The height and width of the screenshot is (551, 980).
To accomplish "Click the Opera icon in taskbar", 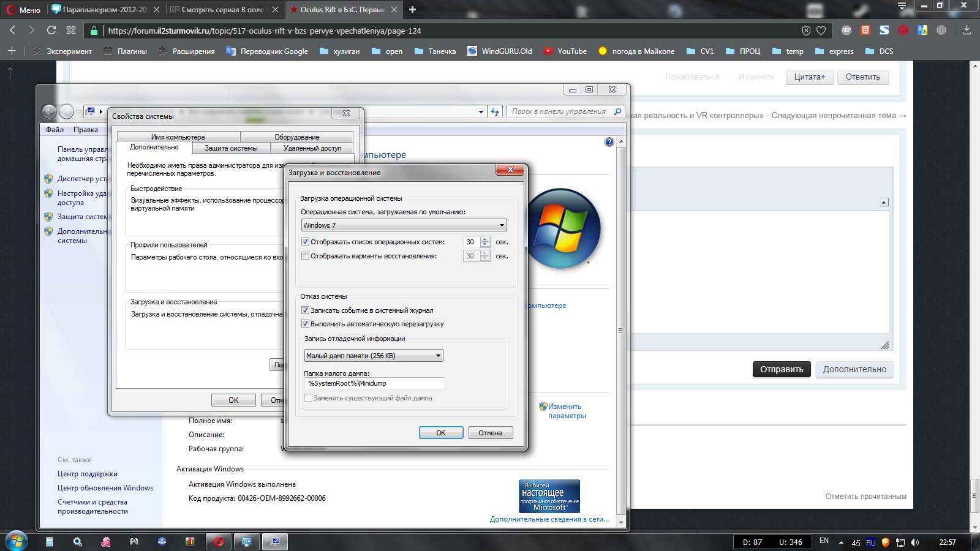I will pyautogui.click(x=219, y=542).
